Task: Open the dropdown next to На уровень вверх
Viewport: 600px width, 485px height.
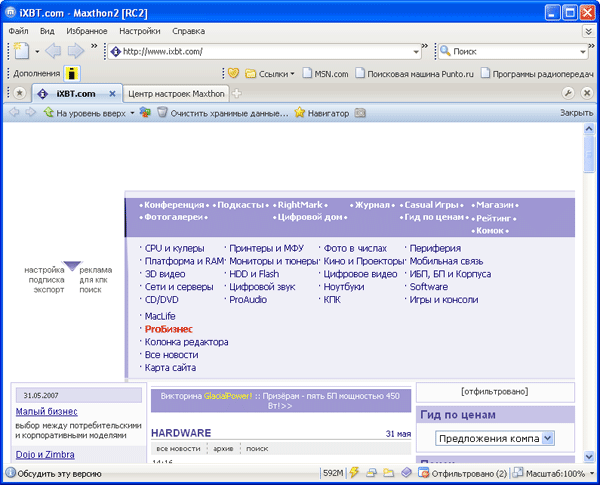Action: coord(132,113)
